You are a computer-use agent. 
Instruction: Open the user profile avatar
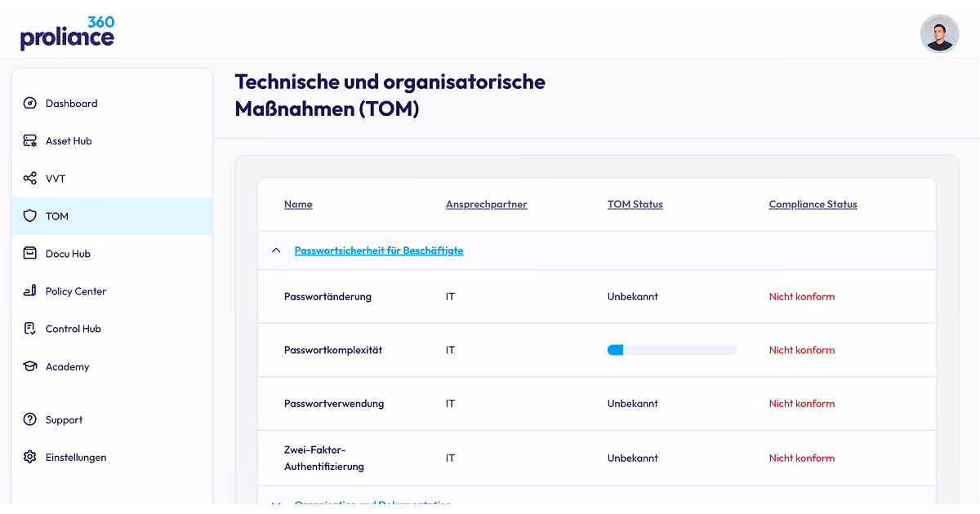[939, 34]
